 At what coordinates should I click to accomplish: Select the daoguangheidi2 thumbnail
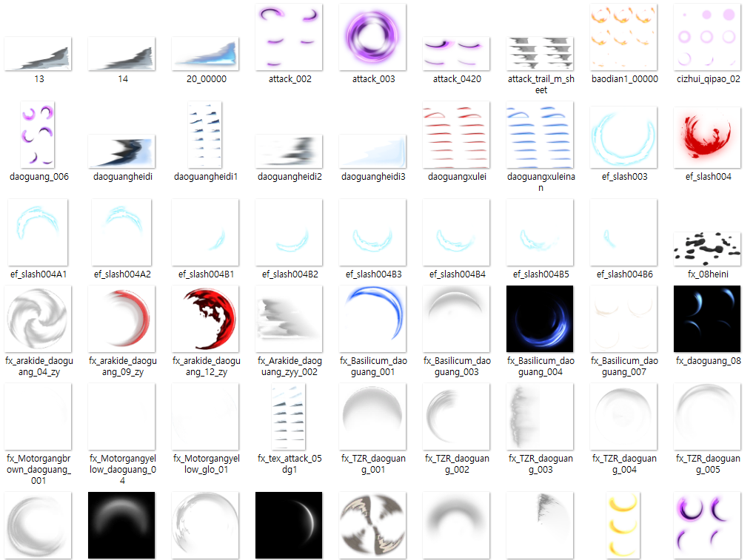289,151
